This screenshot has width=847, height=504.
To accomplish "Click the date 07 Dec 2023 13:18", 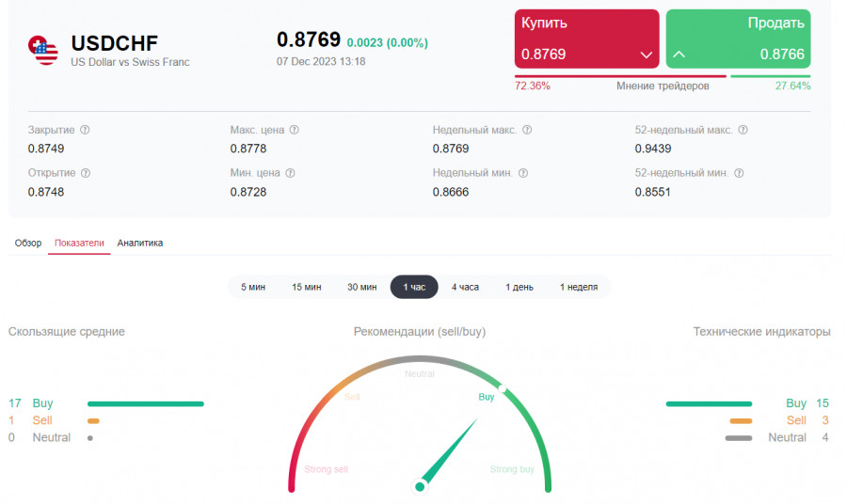I will pyautogui.click(x=321, y=61).
